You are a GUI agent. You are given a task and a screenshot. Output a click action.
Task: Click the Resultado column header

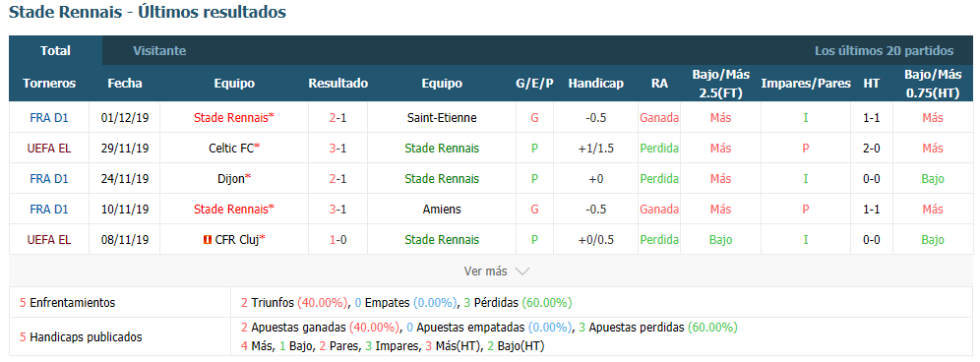[x=338, y=84]
